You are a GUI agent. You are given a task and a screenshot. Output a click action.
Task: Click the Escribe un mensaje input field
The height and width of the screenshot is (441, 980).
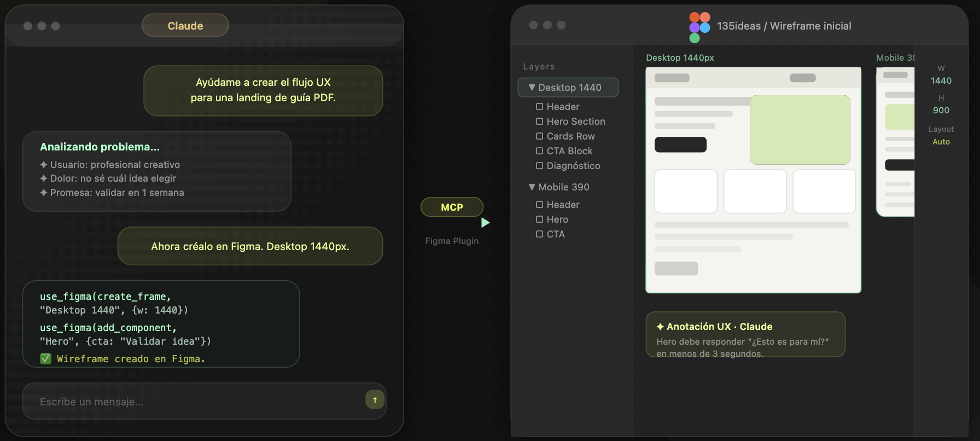tap(204, 401)
